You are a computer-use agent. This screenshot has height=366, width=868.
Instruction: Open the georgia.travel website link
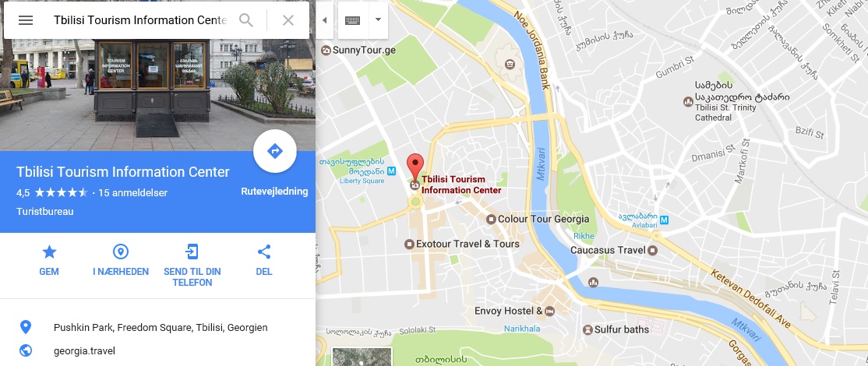84,350
